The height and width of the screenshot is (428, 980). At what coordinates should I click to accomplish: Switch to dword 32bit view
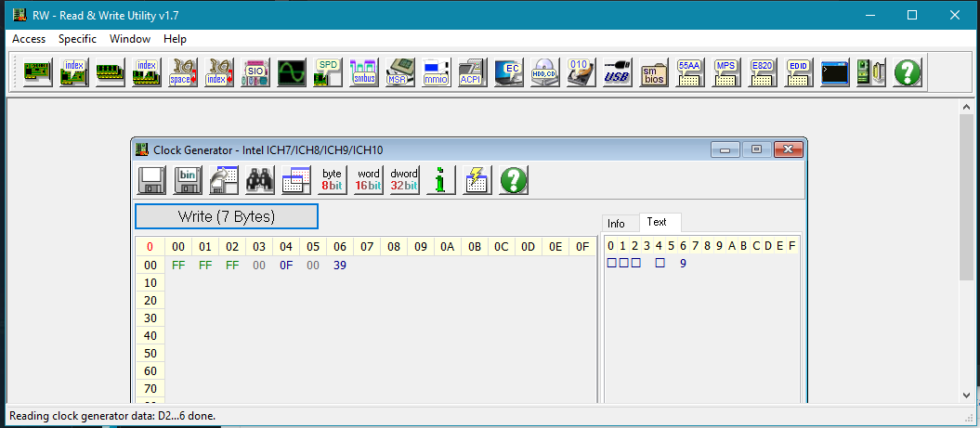click(405, 180)
